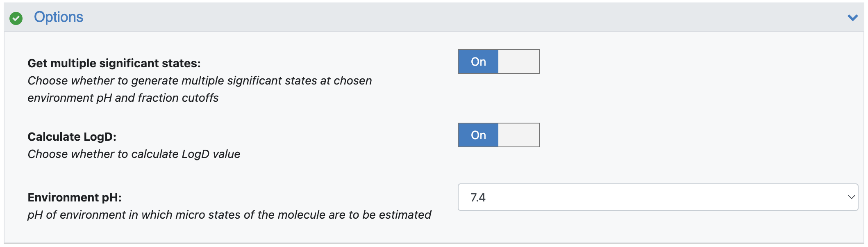Click the gray half of the significant states switch

(x=518, y=62)
